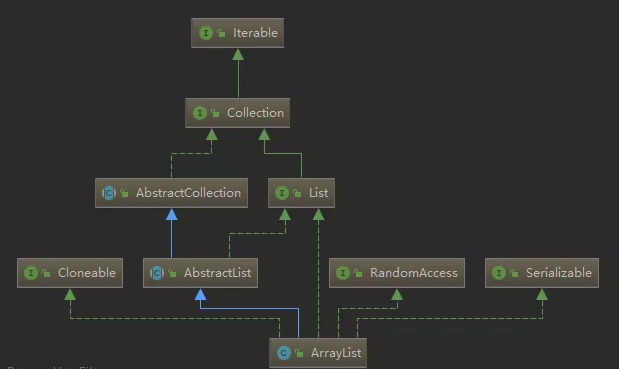Click the List interface node
620x369 pixels.
click(x=301, y=193)
